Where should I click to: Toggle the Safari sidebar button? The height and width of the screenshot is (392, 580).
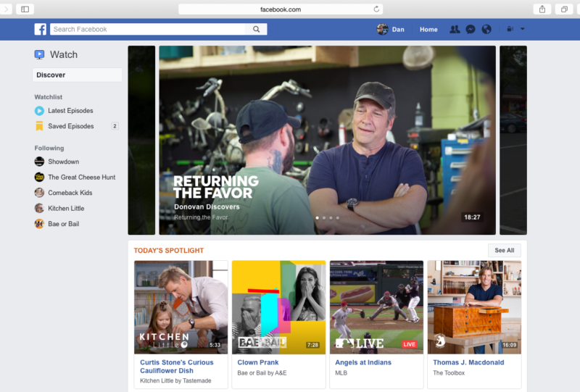click(x=25, y=9)
